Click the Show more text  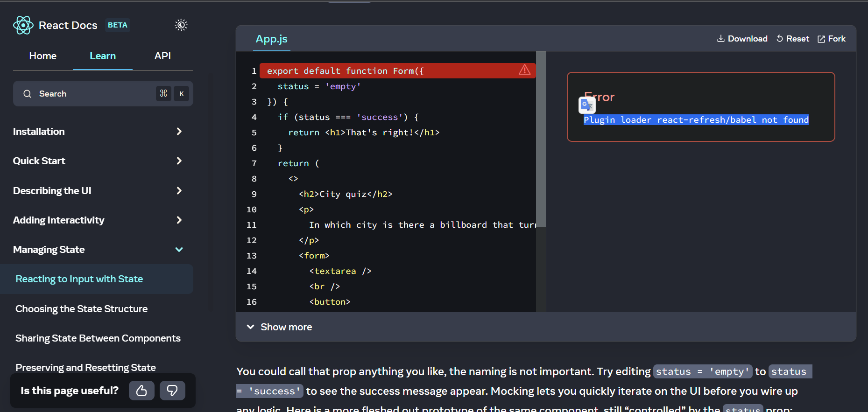tap(286, 327)
